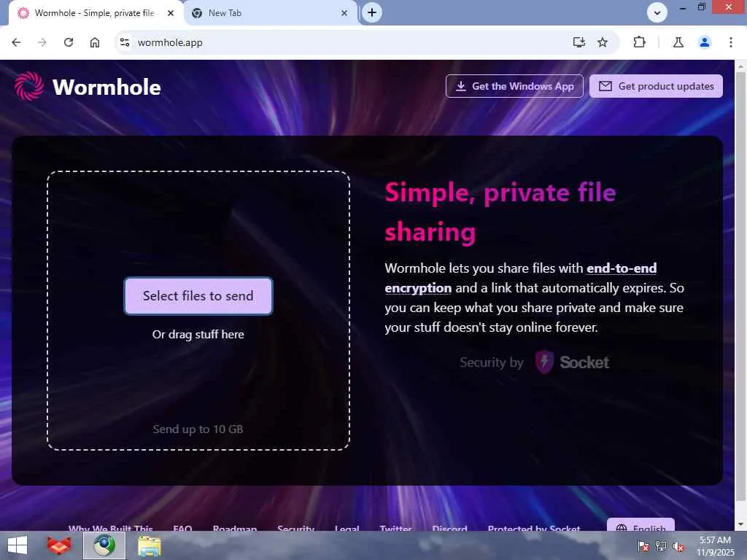This screenshot has width=747, height=560.
Task: Click the browser forward arrow
Action: (42, 42)
